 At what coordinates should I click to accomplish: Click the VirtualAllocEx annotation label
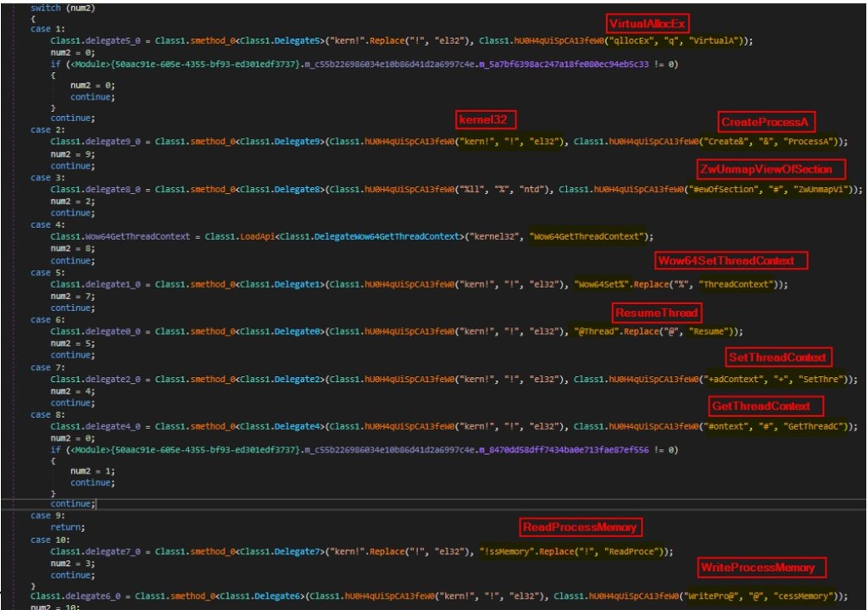pyautogui.click(x=648, y=22)
